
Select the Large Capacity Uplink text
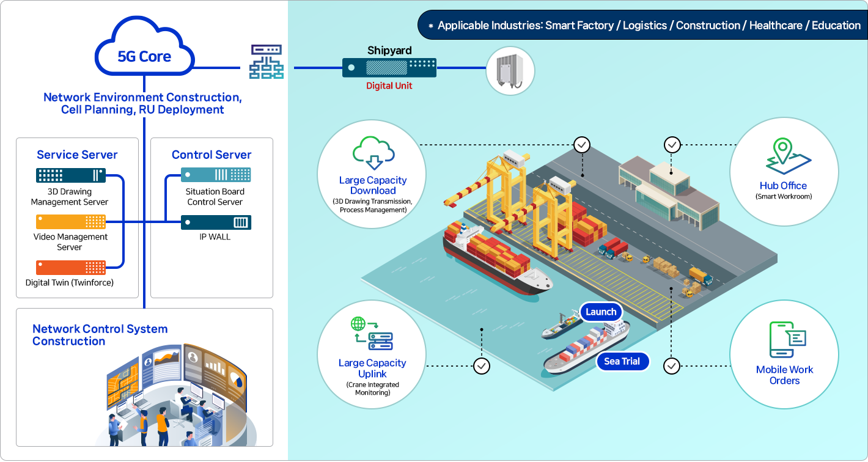372,368
